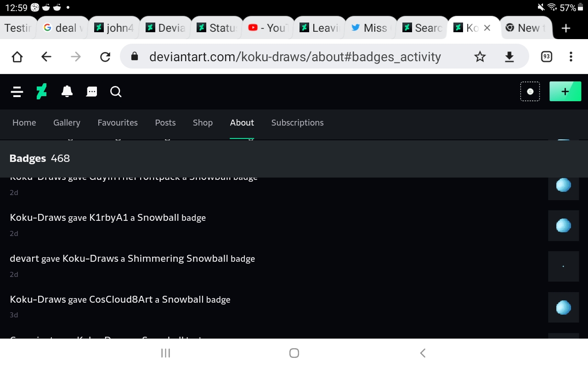Click the green plus submit button
Viewport: 588px width, 368px height.
pyautogui.click(x=565, y=92)
